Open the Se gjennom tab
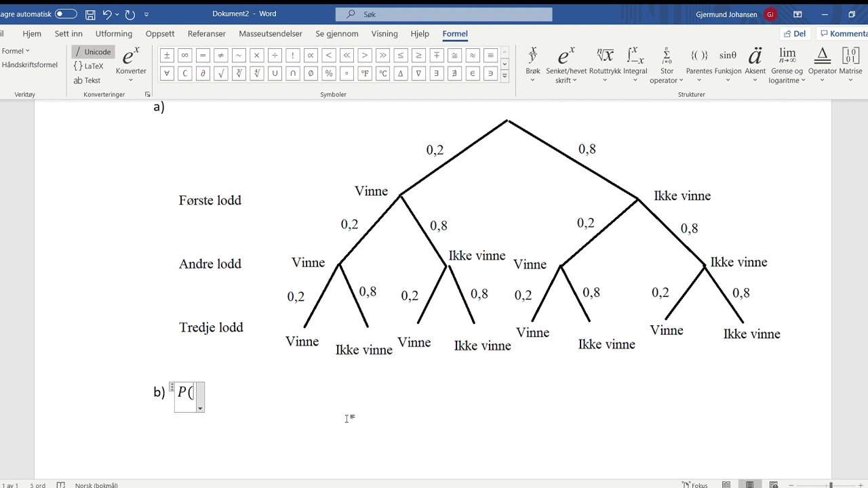 pyautogui.click(x=337, y=34)
